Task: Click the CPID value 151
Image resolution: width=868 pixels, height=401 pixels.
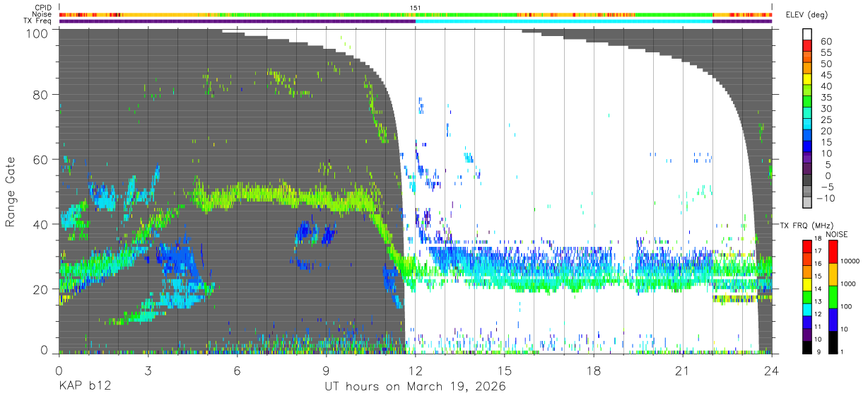Action: pos(416,8)
